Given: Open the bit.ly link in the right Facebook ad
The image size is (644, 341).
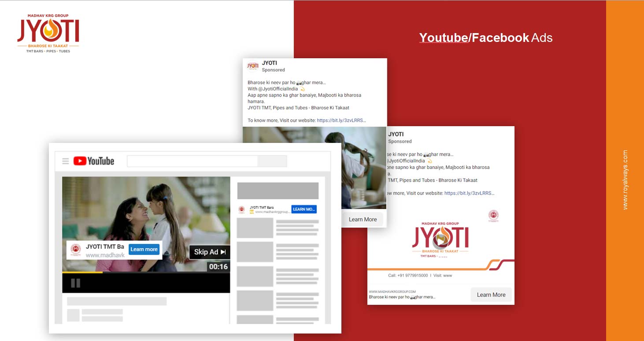Looking at the screenshot, I should click(469, 193).
